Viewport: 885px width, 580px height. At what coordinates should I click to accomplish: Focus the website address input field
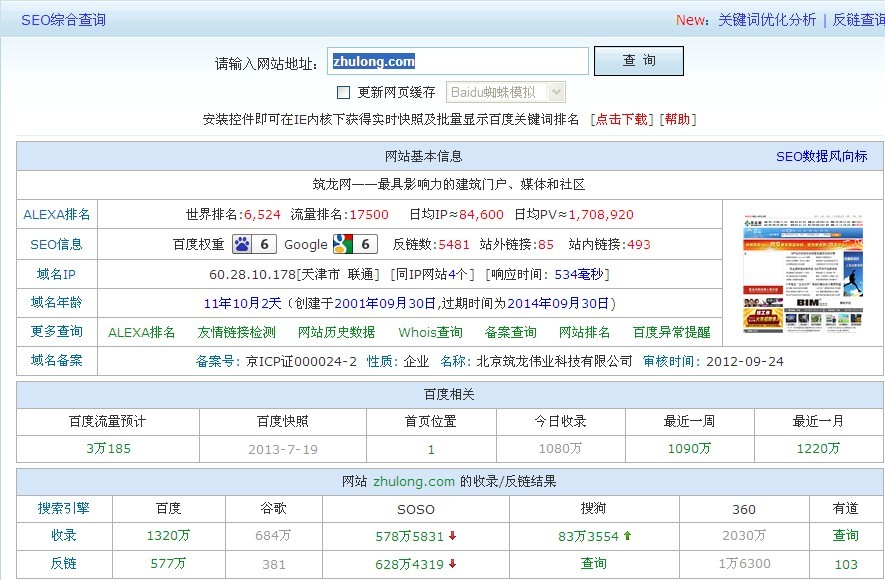[458, 61]
